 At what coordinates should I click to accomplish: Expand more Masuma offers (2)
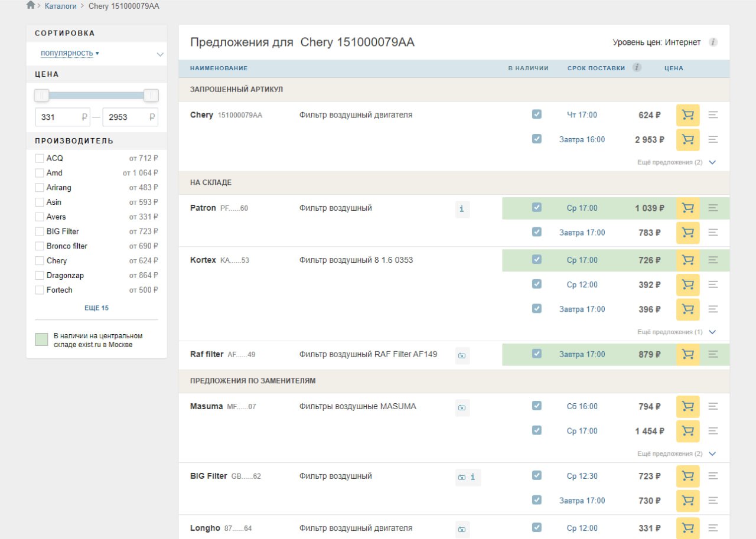[x=676, y=454]
